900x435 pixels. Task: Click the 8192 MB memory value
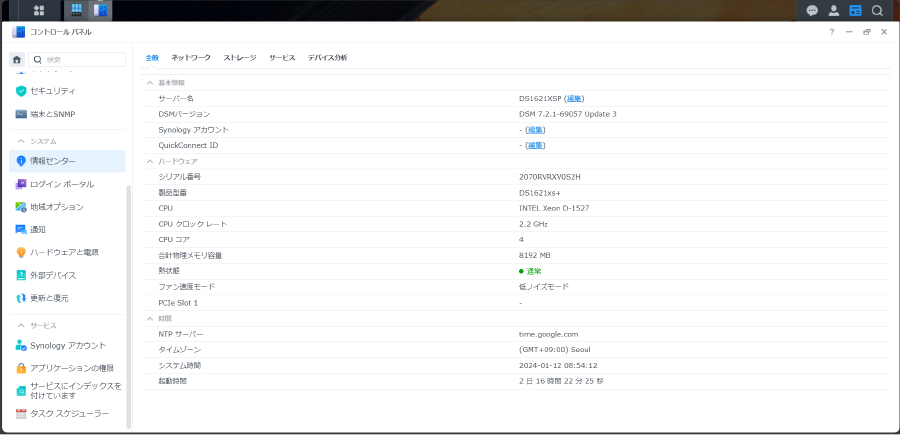tap(535, 255)
